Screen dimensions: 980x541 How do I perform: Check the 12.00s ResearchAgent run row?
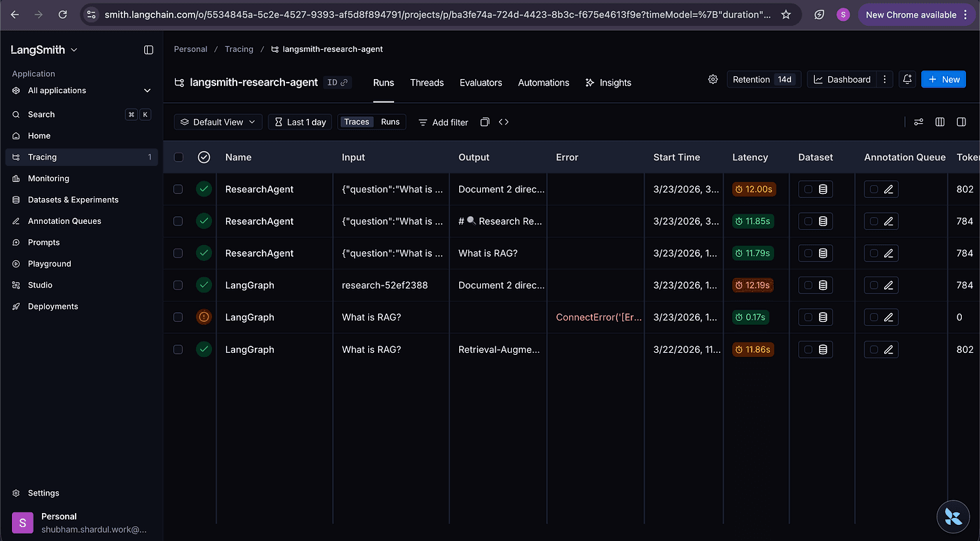click(x=178, y=189)
